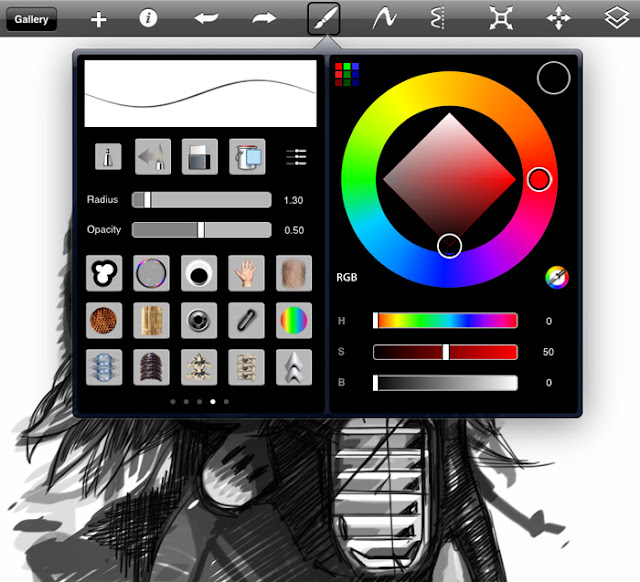This screenshot has width=640, height=582.
Task: Toggle the color wheel eyedropper icon
Action: [557, 278]
